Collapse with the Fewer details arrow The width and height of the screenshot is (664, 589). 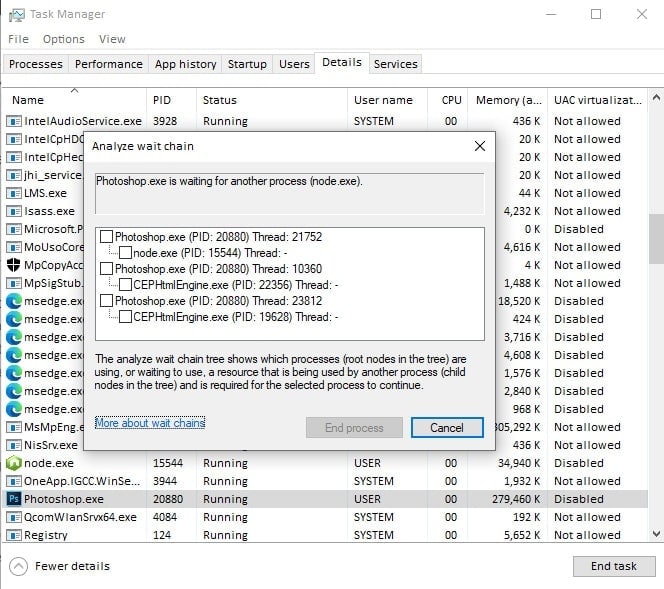point(18,567)
